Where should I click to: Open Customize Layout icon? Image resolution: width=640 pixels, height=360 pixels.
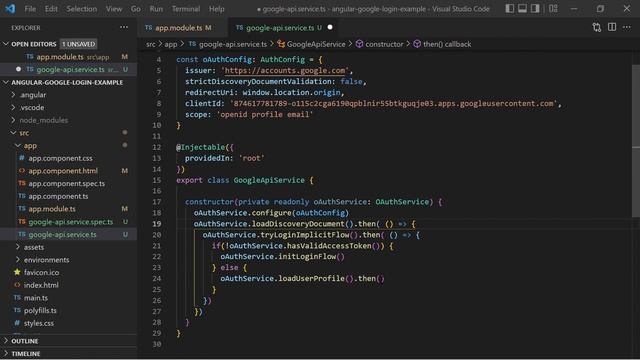coord(553,9)
